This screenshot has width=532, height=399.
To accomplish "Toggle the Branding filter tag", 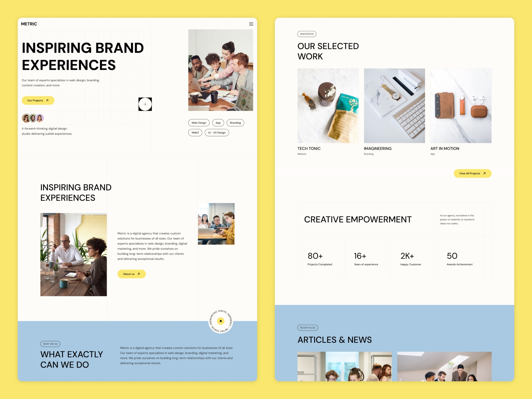I will coord(236,122).
